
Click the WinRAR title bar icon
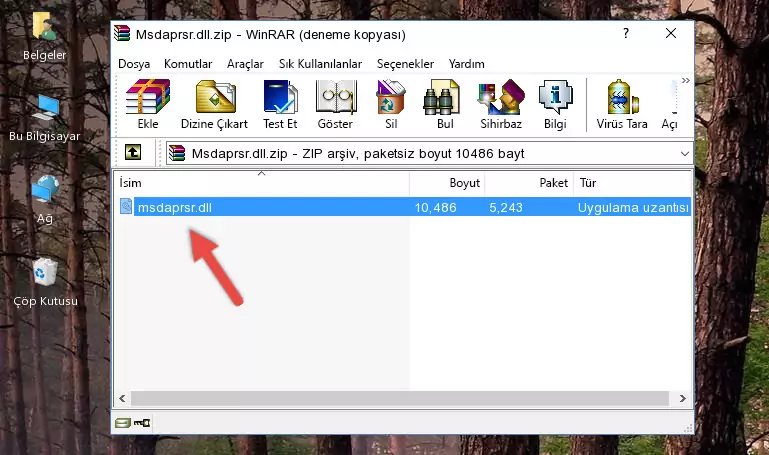point(123,34)
